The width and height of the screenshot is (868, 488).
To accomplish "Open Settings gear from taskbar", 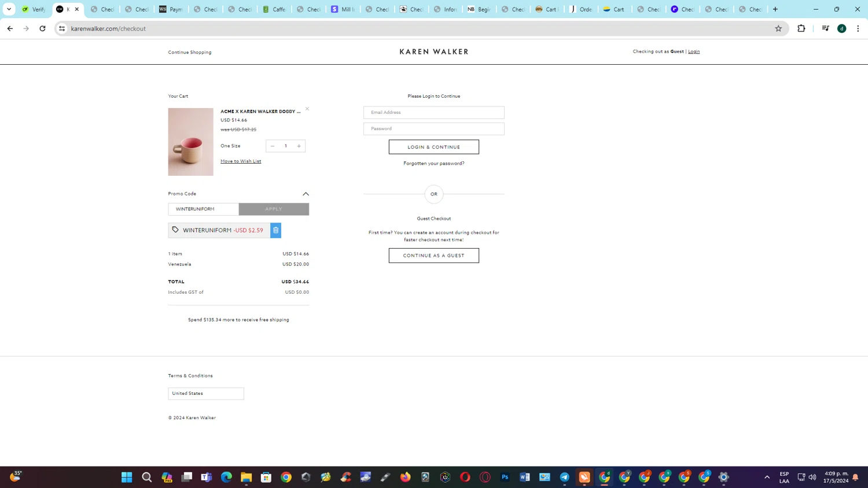I will point(724,477).
